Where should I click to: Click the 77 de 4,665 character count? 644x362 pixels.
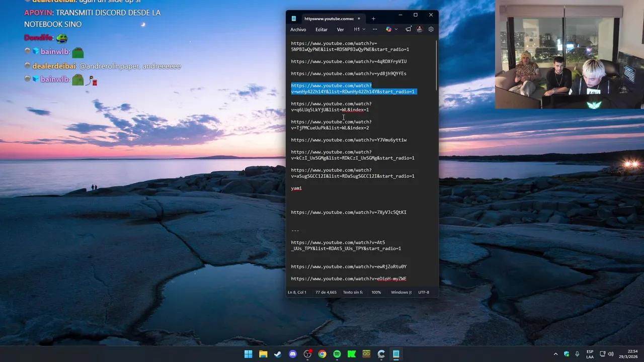(326, 292)
